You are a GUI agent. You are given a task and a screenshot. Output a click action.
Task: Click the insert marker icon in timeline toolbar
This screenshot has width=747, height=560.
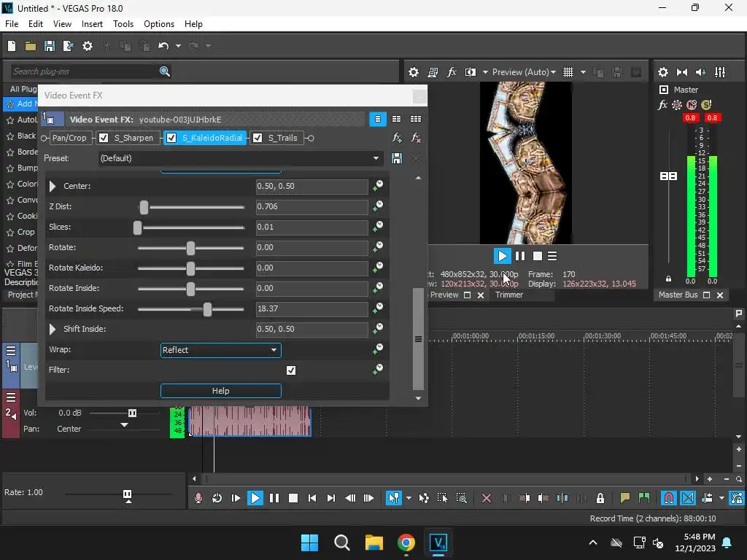pyautogui.click(x=625, y=498)
